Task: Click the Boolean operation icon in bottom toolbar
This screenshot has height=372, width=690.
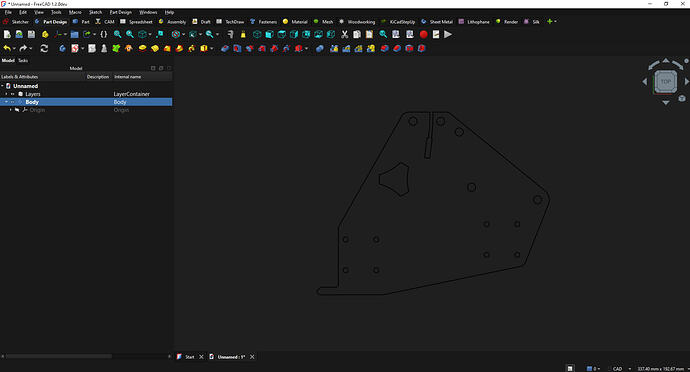Action: click(x=320, y=48)
